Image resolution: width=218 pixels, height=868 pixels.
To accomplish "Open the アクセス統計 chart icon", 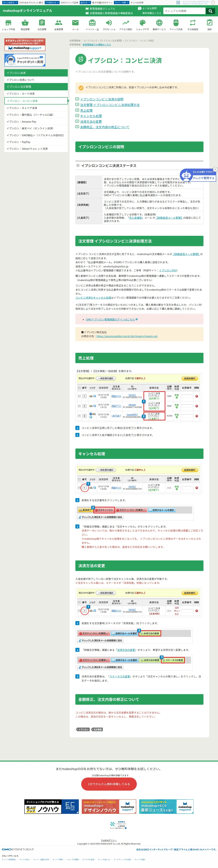I will coord(126,23).
